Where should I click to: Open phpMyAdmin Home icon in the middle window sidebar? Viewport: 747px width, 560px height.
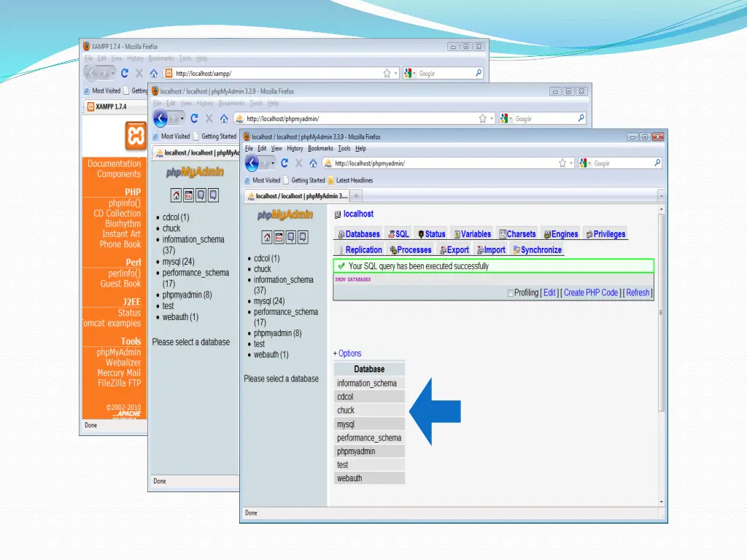click(x=177, y=195)
